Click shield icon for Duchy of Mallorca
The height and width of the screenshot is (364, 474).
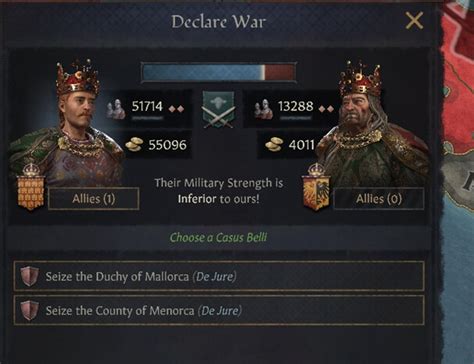pos(29,276)
